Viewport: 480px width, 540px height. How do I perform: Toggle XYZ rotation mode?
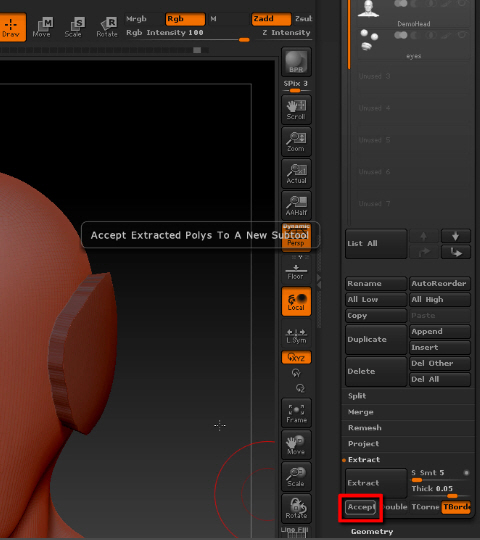[296, 357]
